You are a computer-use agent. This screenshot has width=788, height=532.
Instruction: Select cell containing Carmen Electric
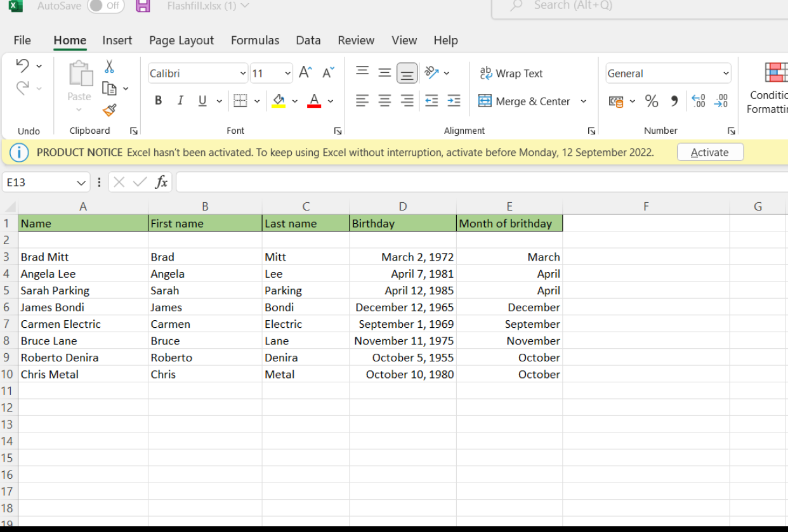pyautogui.click(x=83, y=324)
